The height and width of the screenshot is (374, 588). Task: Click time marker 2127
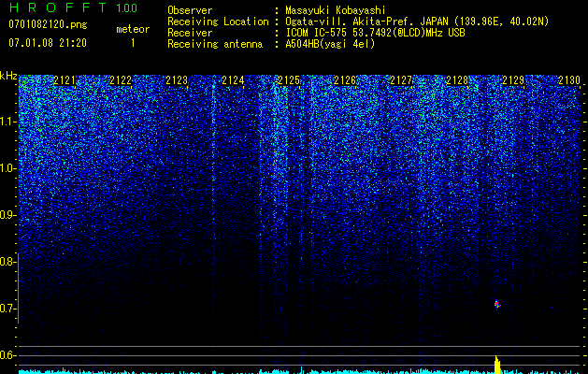tap(401, 80)
